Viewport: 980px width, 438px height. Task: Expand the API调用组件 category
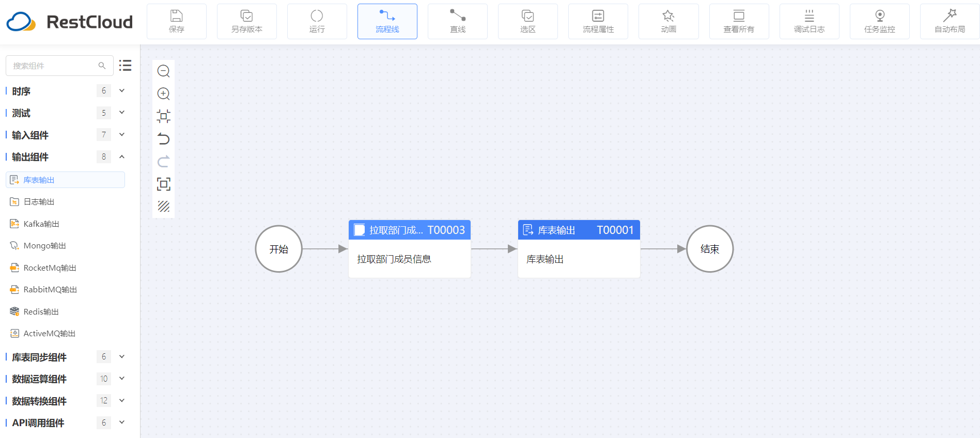pos(122,423)
